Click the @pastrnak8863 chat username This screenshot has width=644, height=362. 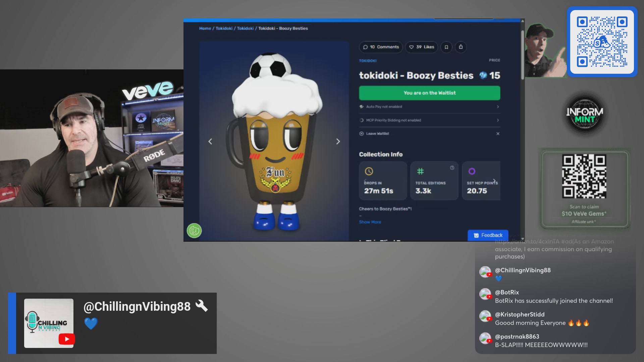click(x=517, y=337)
